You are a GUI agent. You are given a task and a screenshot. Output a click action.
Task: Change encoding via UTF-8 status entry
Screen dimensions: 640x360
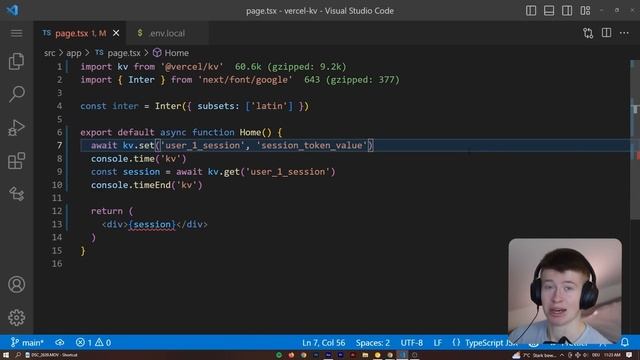click(411, 342)
